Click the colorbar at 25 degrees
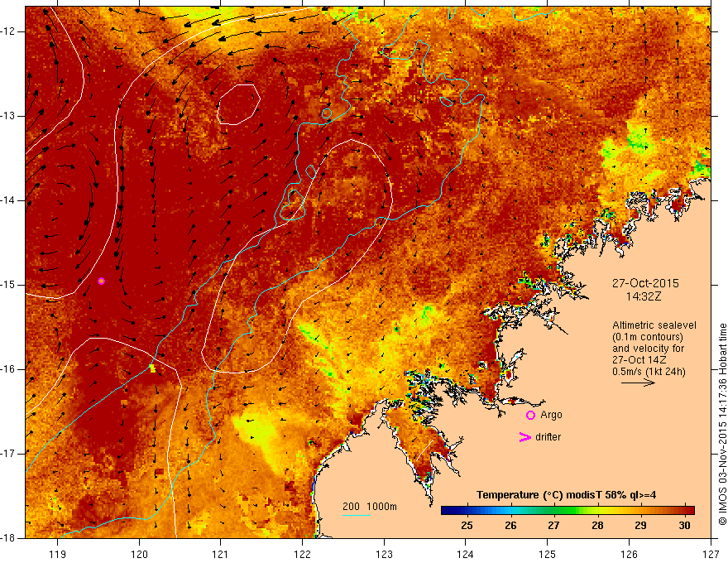728x563 pixels. coord(467,511)
